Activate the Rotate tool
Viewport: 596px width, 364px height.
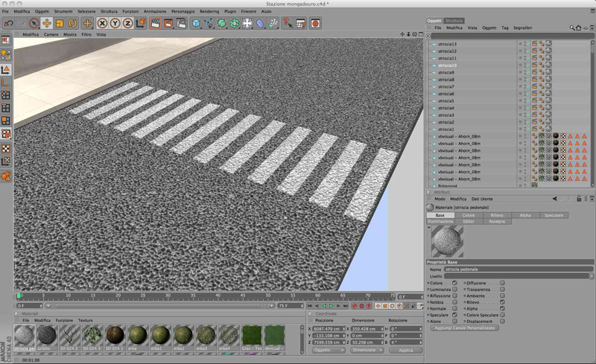point(72,24)
